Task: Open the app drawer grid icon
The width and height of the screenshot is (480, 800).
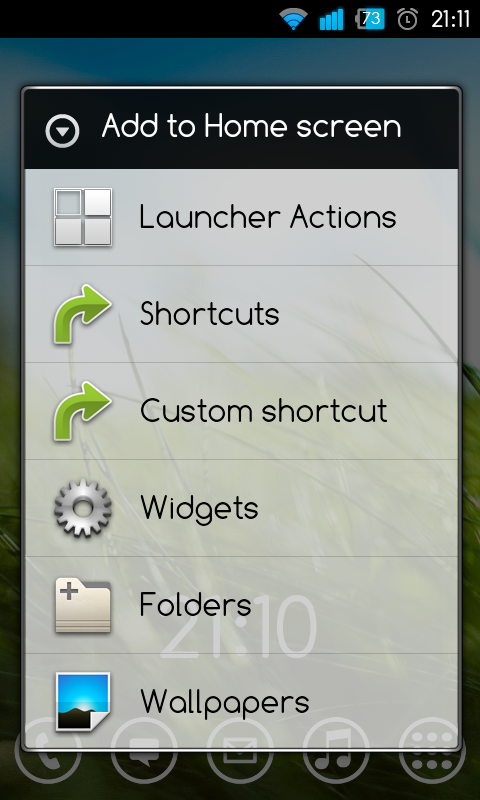Action: tap(432, 750)
